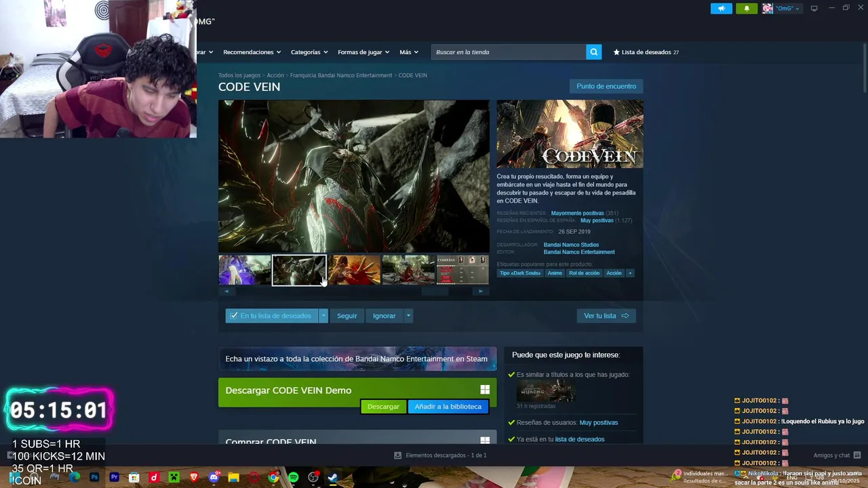Expand the wishlist options dropdown arrow
Screen dimensions: 868x488
(323, 316)
